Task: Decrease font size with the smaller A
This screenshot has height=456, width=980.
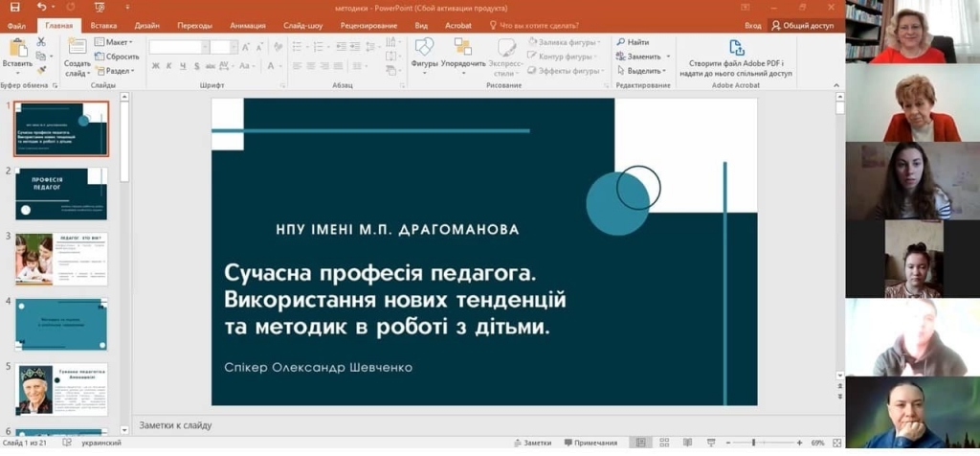Action: [x=259, y=47]
